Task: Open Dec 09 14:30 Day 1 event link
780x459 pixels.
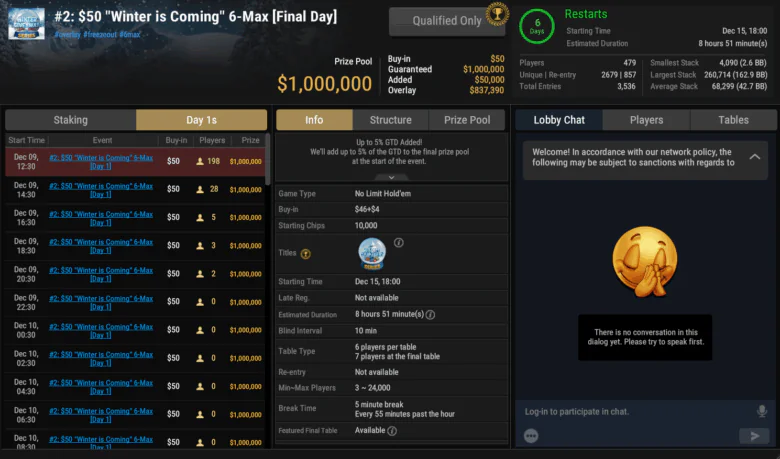Action: pyautogui.click(x=101, y=190)
